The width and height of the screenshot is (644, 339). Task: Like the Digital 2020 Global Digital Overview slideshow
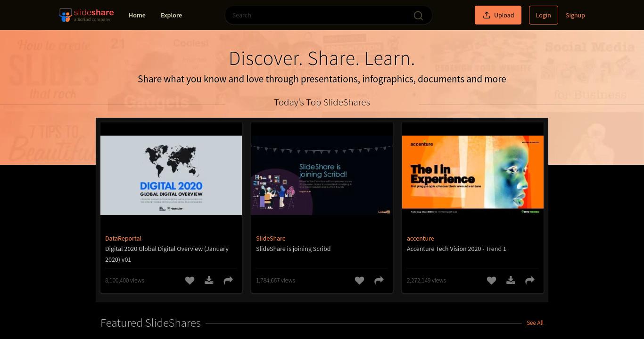coord(190,280)
